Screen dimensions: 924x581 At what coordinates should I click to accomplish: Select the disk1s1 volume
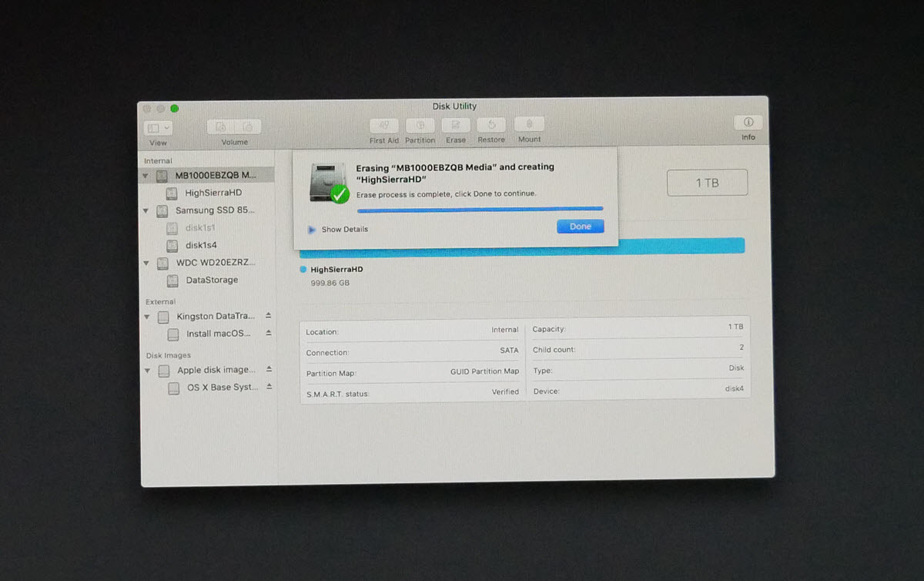(200, 228)
